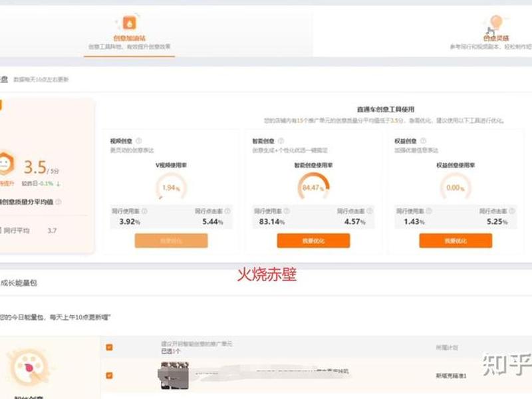This screenshot has height=399, width=532.
Task: Click the 3.5 quality score value
Action: (x=35, y=168)
